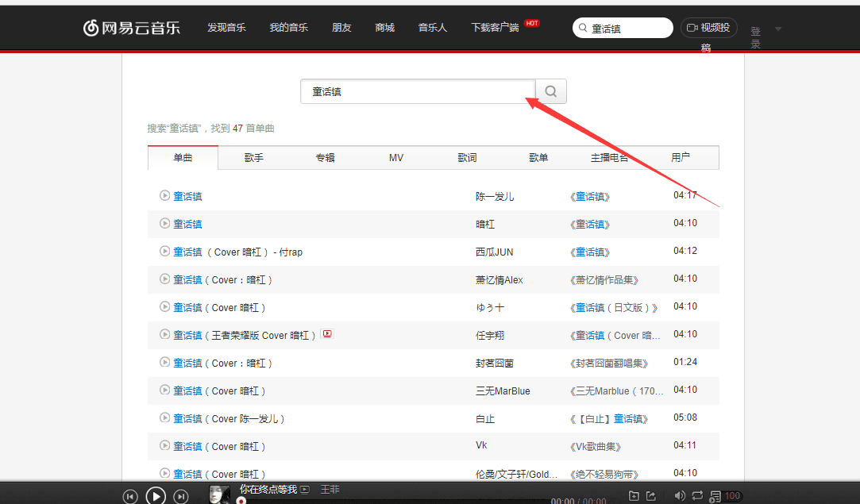Switch to the 歌词 tab

click(x=467, y=158)
